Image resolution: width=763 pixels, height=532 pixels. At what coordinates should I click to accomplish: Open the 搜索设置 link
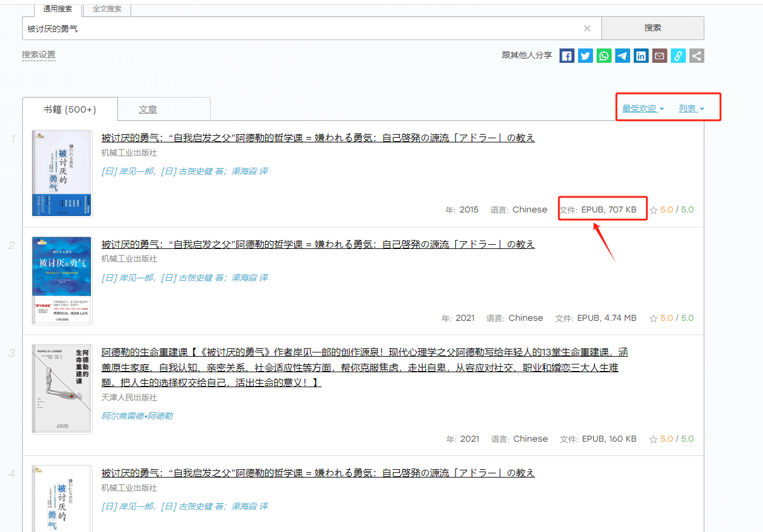38,54
